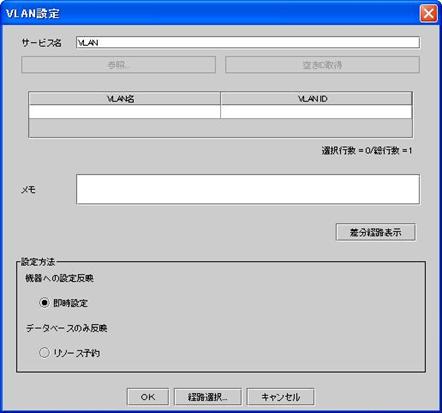Click the サービス名 text field
This screenshot has height=413, width=442.
[x=248, y=42]
